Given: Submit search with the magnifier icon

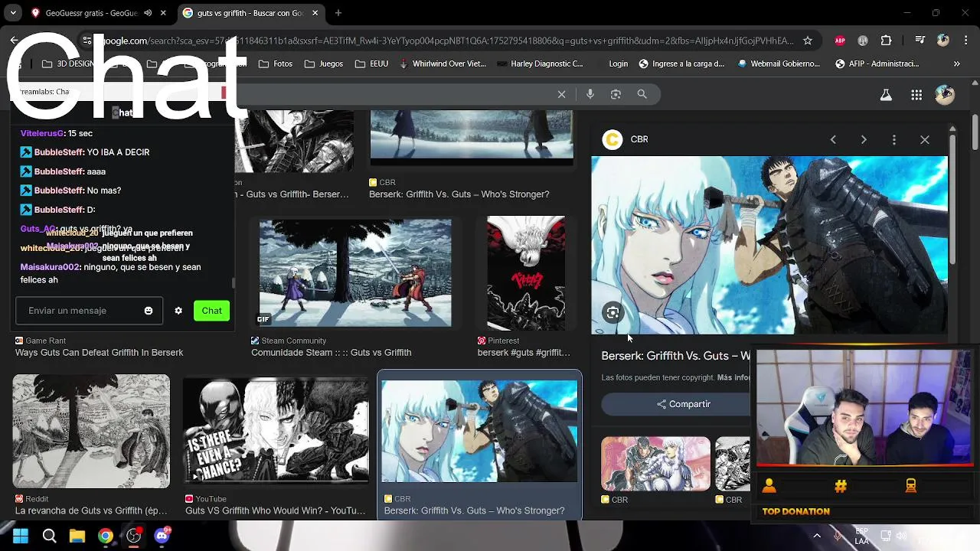Looking at the screenshot, I should [x=642, y=94].
